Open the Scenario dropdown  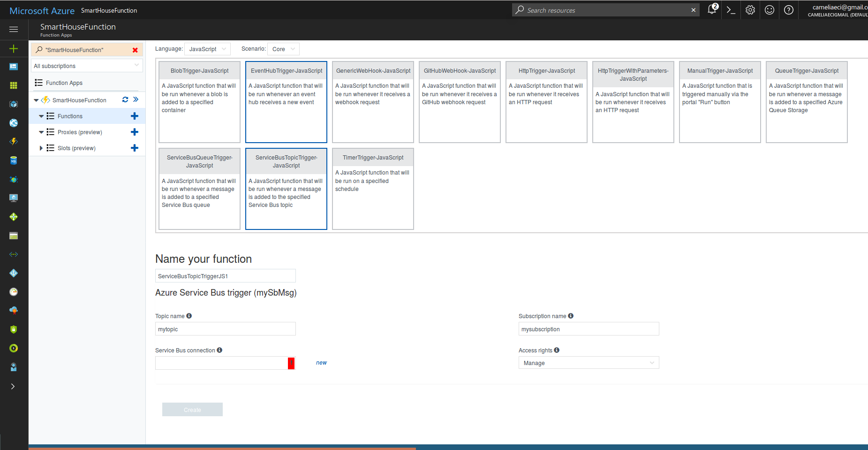[283, 49]
